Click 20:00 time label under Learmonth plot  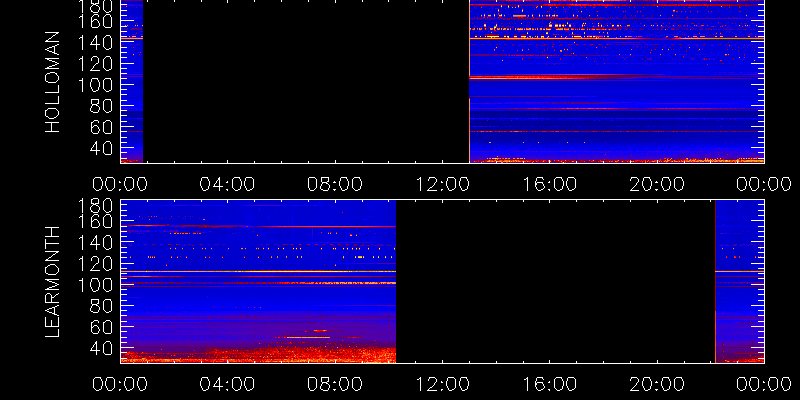coord(657,384)
